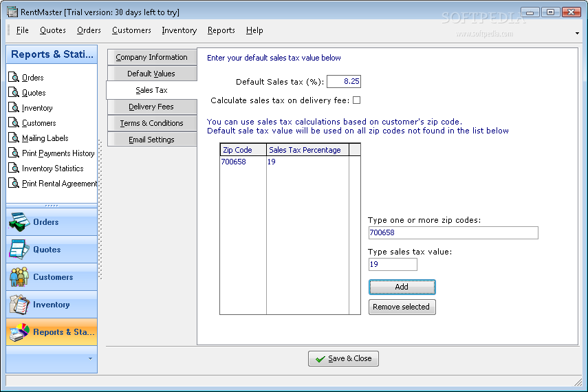Click the sales tax value input field
This screenshot has height=392, width=588.
(393, 264)
